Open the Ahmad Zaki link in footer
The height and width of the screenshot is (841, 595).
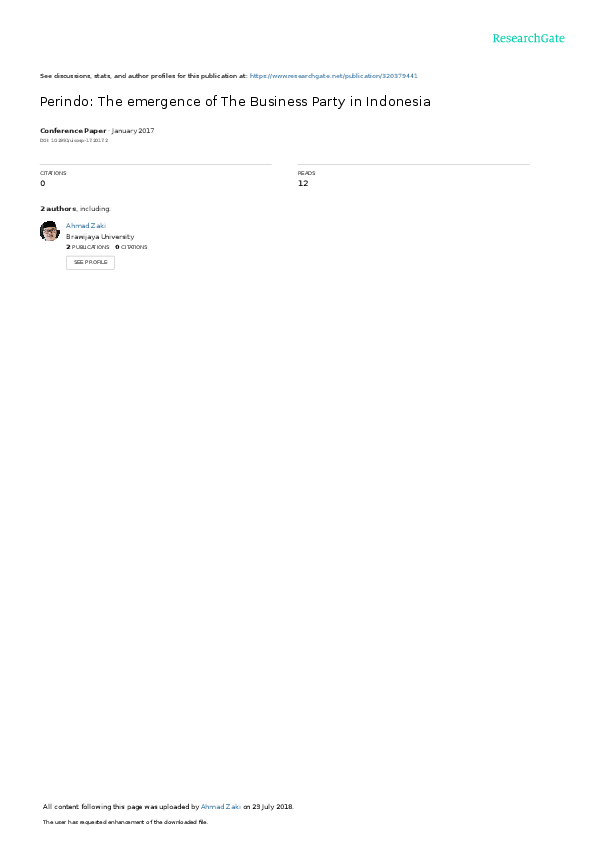(x=221, y=807)
